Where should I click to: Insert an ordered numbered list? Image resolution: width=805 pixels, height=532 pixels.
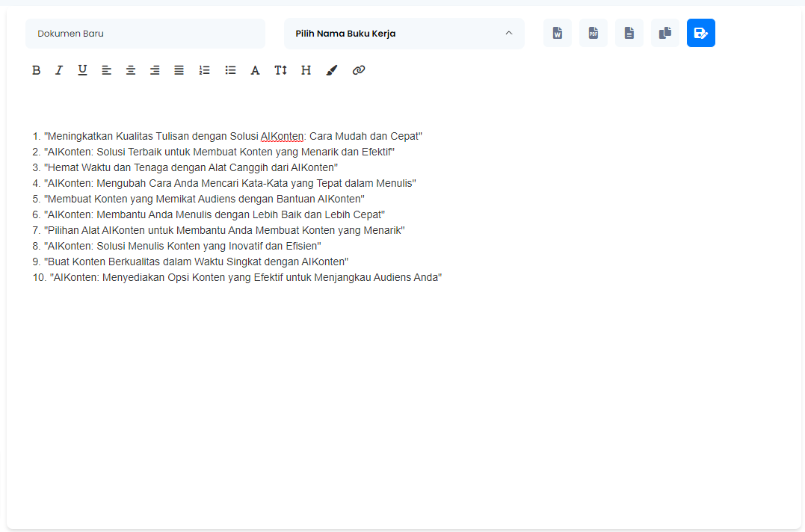(x=204, y=70)
